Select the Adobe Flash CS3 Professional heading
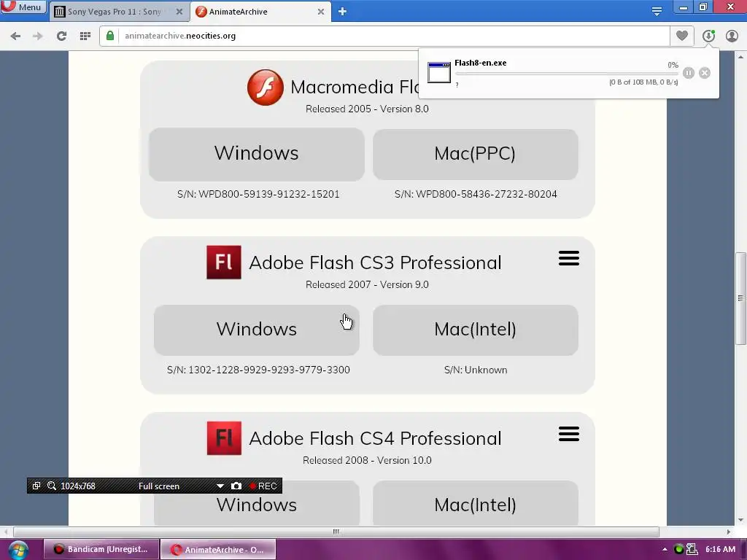747x560 pixels. pyautogui.click(x=376, y=262)
